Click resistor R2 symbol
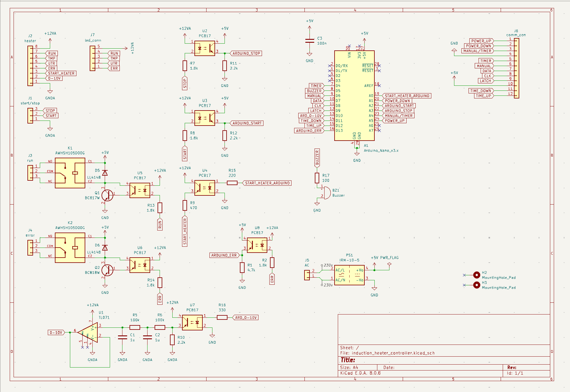Viewport: 570px width, 392px height. 272,263
